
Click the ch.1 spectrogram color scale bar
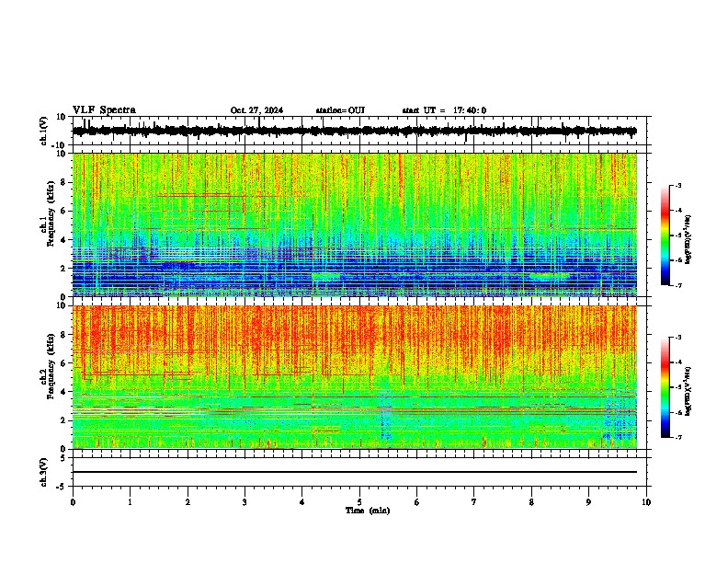tap(665, 236)
